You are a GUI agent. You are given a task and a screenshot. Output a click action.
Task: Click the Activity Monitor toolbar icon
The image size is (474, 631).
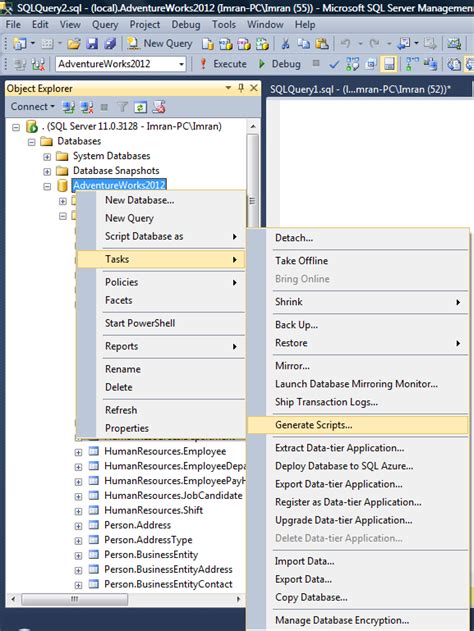click(x=454, y=43)
